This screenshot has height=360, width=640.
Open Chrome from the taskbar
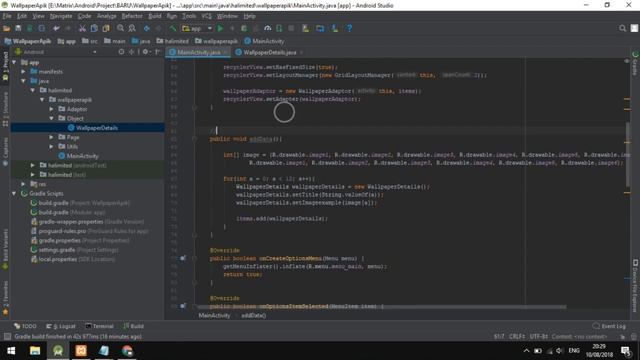pyautogui.click(x=127, y=351)
